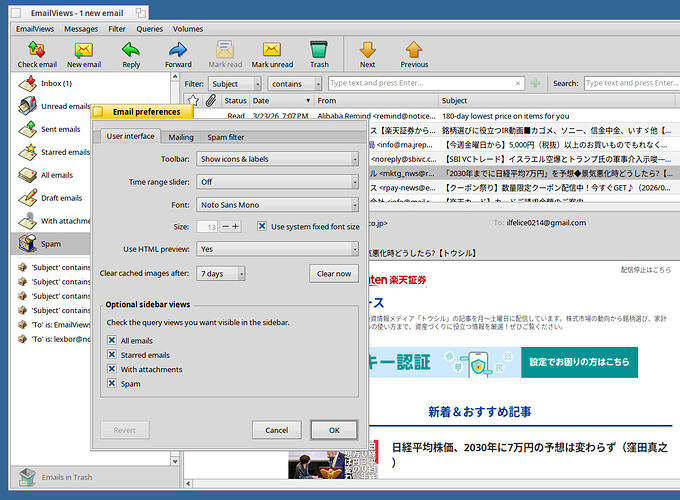
Task: Open the Messages menu
Action: 81,29
